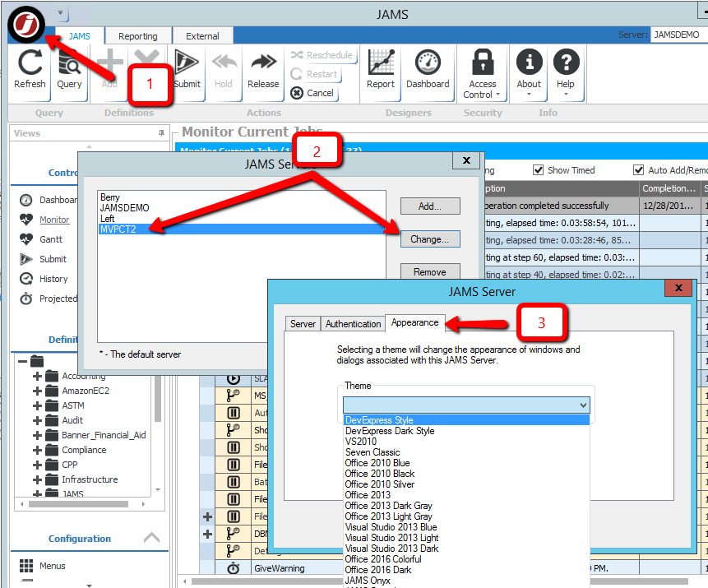Open Dashboard in the Views sidebar
The height and width of the screenshot is (588, 708).
49,200
